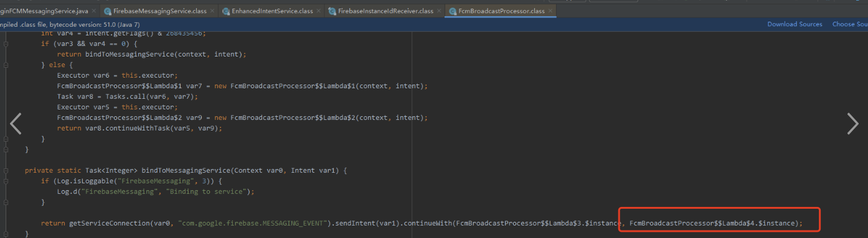Click 'return var8.continueWithTask(var5, var9);' line
Screen dimensions: 868x238
pos(139,128)
